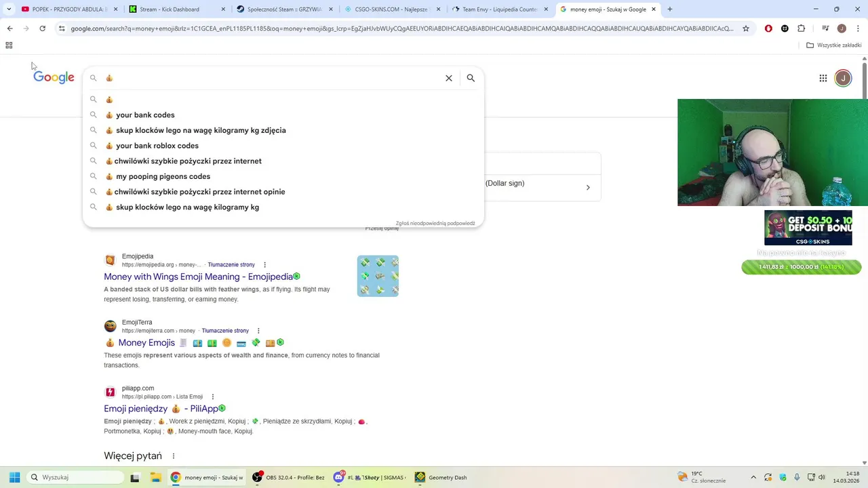Open Geometry Dash from the taskbar
This screenshot has width=868, height=488.
(x=441, y=477)
